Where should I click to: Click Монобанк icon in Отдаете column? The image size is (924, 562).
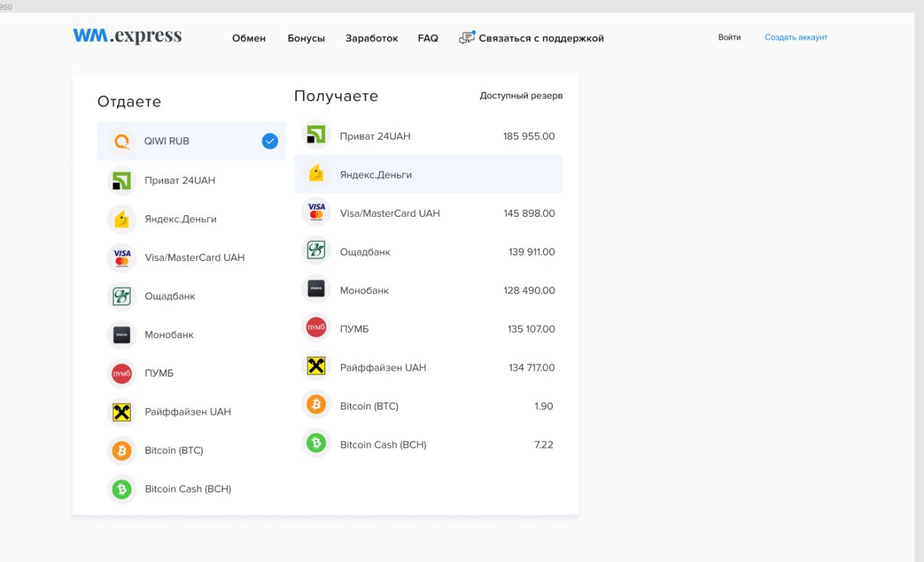(x=122, y=334)
